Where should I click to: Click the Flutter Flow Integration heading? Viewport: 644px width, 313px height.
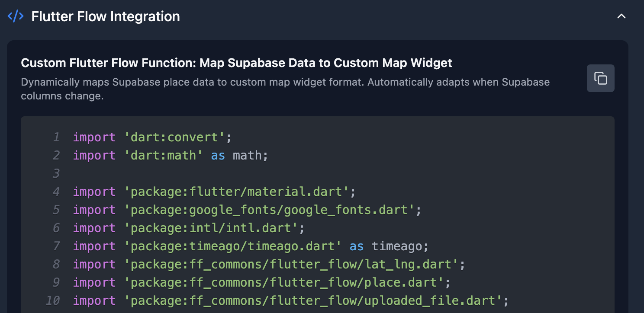(x=106, y=16)
